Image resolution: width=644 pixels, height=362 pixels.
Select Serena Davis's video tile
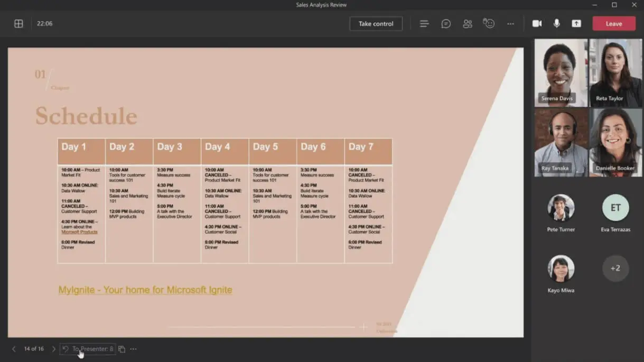coord(560,72)
